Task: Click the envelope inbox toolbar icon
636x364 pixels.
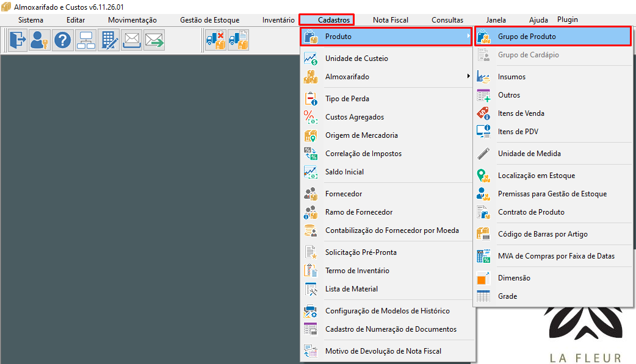Action: pos(131,40)
